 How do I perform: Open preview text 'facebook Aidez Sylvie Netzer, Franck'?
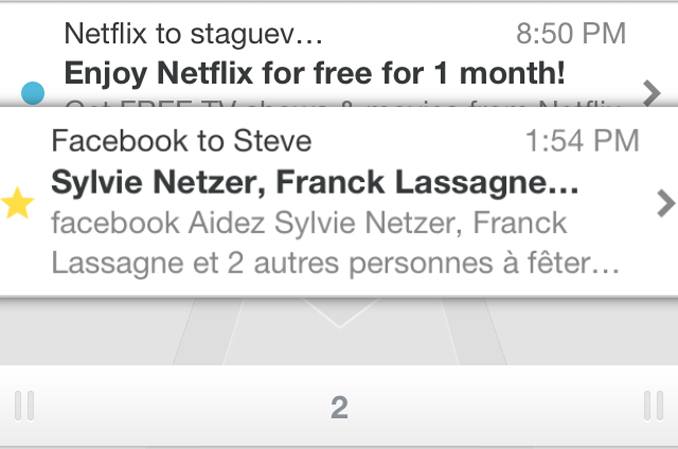point(309,223)
